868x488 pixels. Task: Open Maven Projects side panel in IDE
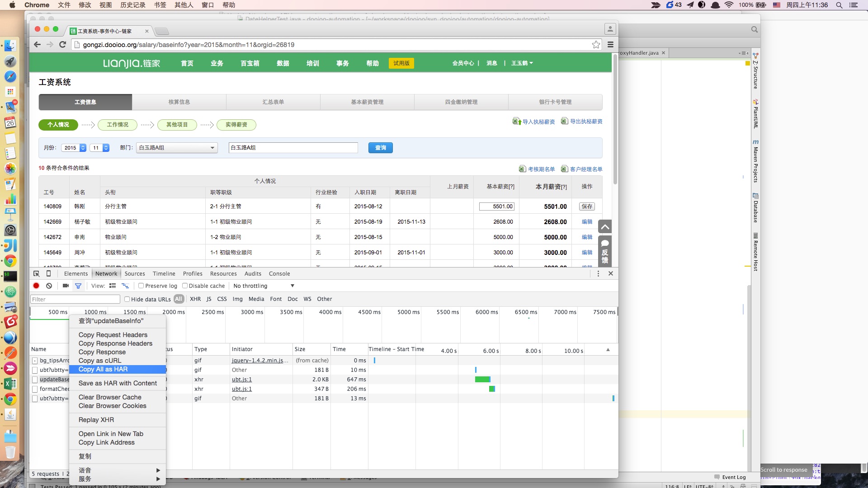(x=755, y=160)
